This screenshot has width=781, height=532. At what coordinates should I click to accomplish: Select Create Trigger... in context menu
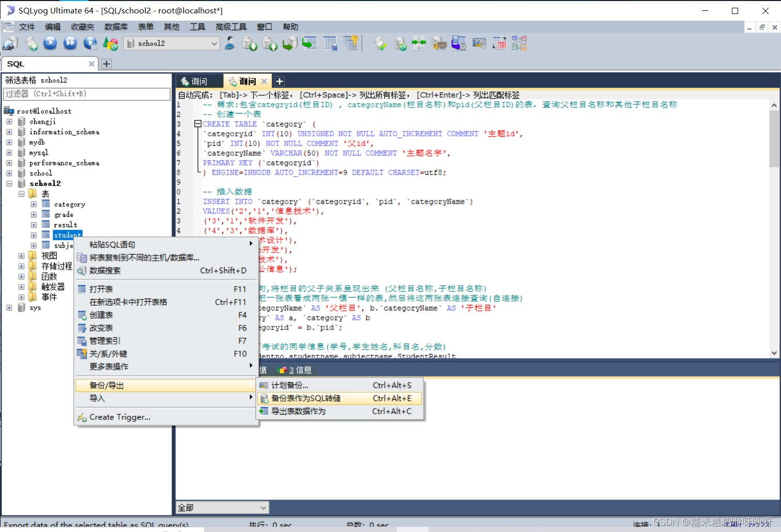(166, 417)
